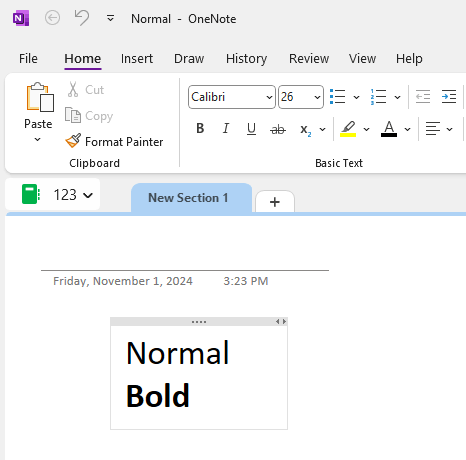466x460 pixels.
Task: Toggle Underline formatting
Action: click(x=251, y=129)
